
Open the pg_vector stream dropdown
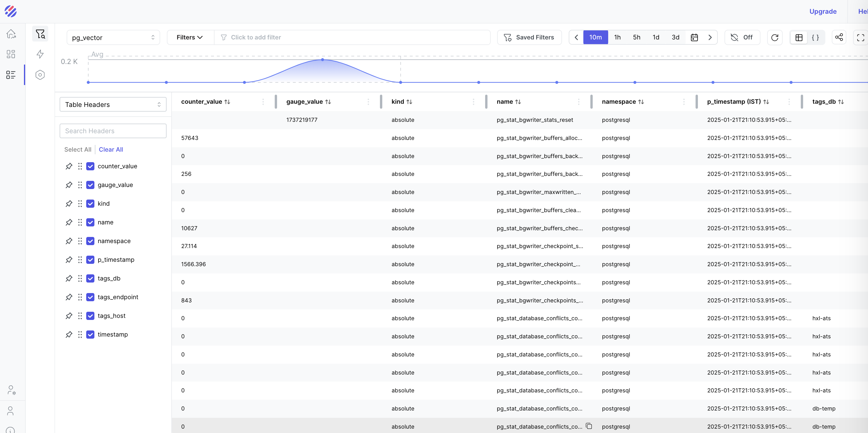(x=113, y=37)
